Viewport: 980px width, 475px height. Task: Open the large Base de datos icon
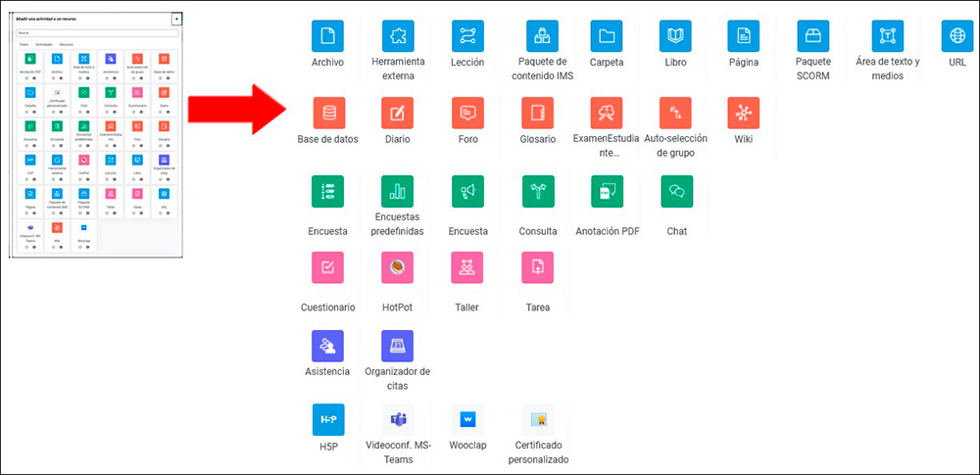point(327,113)
